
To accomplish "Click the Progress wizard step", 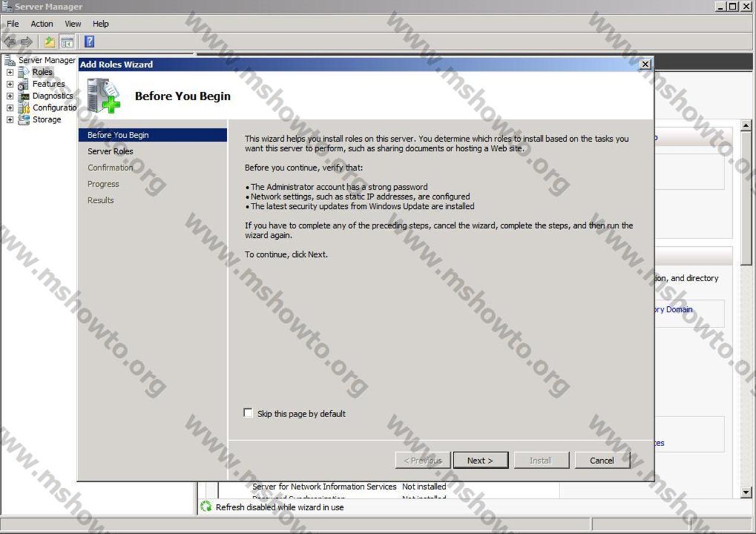I will click(103, 184).
